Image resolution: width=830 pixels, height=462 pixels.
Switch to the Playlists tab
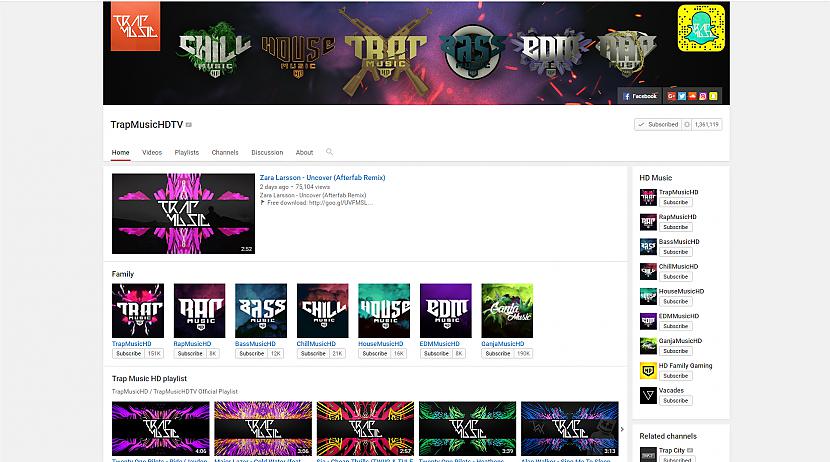click(187, 152)
